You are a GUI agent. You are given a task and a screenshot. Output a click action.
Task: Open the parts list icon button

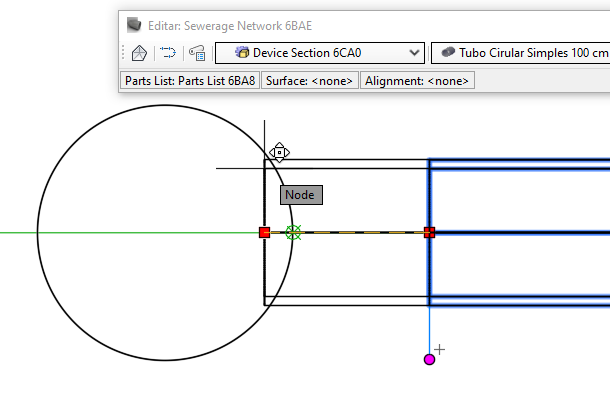click(x=197, y=53)
